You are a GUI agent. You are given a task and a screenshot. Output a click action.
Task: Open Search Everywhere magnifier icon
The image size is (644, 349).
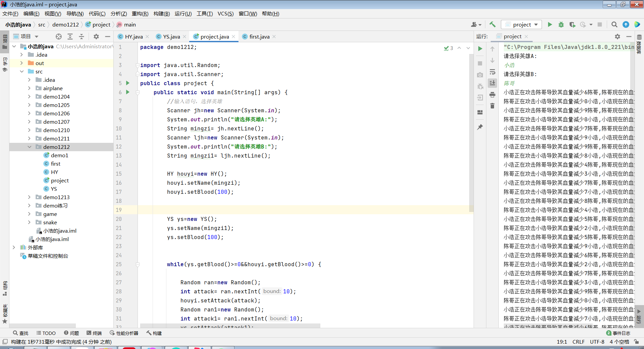pyautogui.click(x=614, y=24)
